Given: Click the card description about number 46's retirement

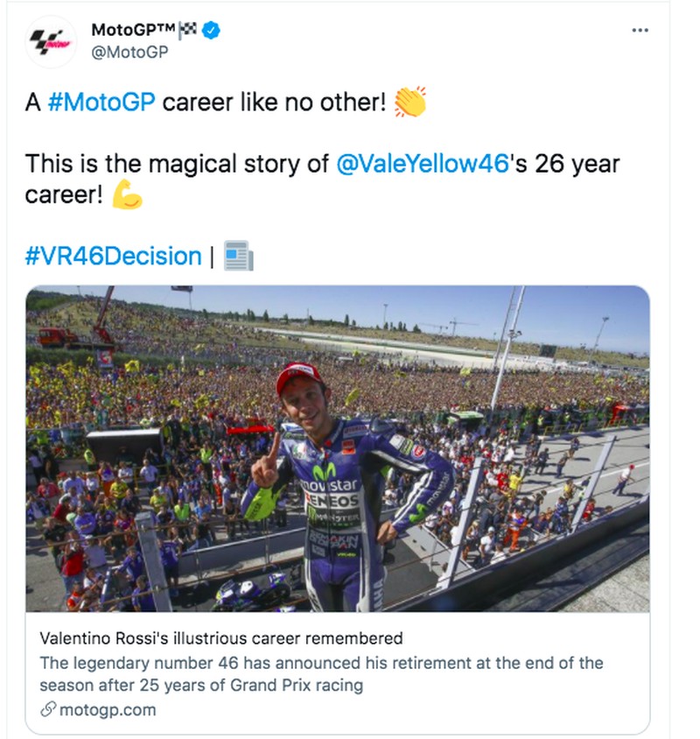Looking at the screenshot, I should pos(321,673).
